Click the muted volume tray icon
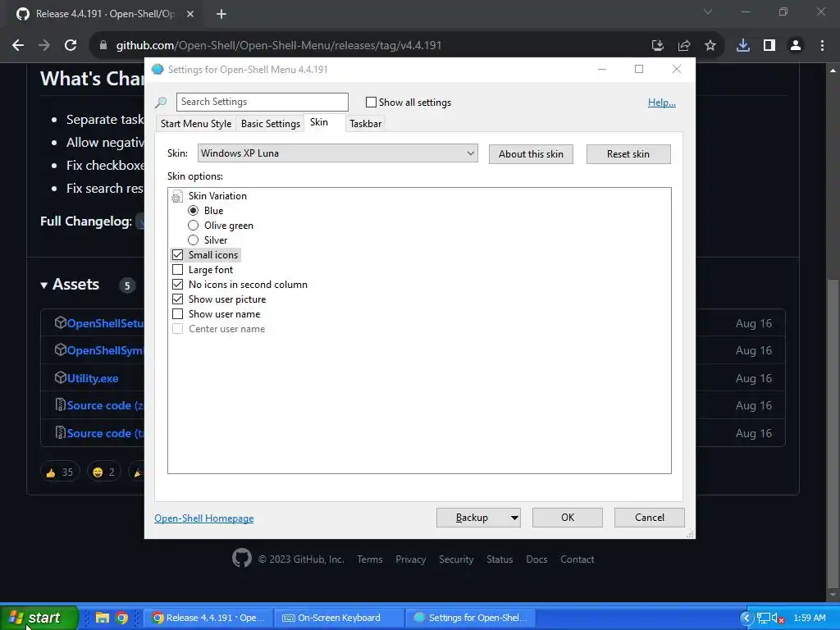840x630 pixels. point(778,619)
